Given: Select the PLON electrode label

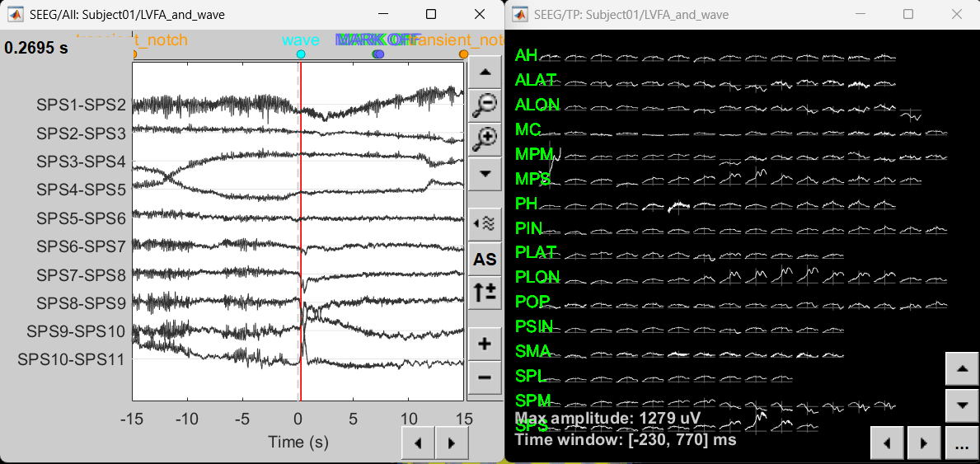Looking at the screenshot, I should point(537,277).
